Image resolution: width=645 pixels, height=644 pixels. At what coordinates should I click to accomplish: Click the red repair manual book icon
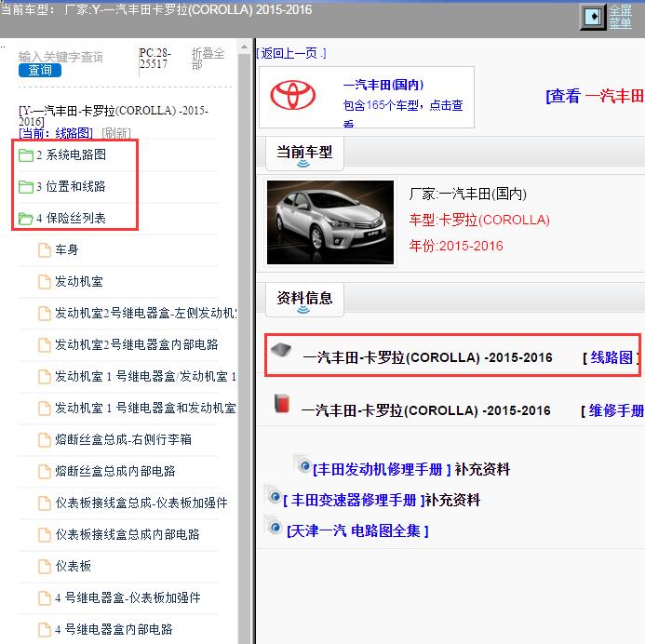point(282,403)
